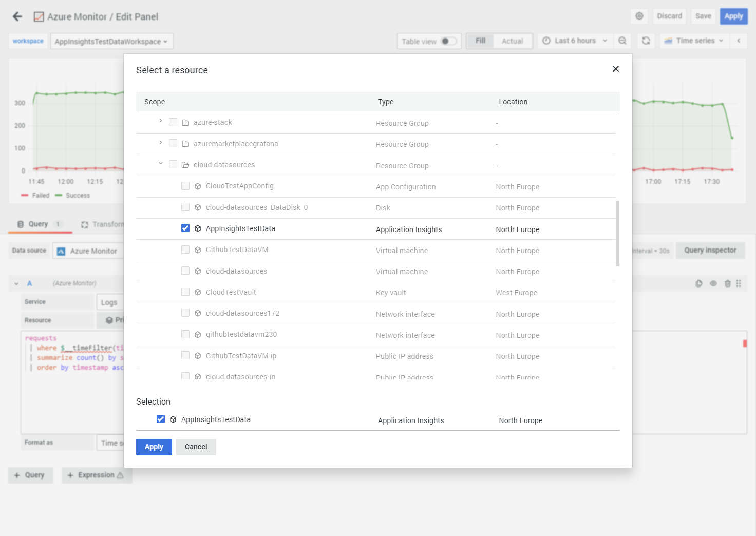Select the Actual display option
This screenshot has height=536, width=756.
[512, 41]
